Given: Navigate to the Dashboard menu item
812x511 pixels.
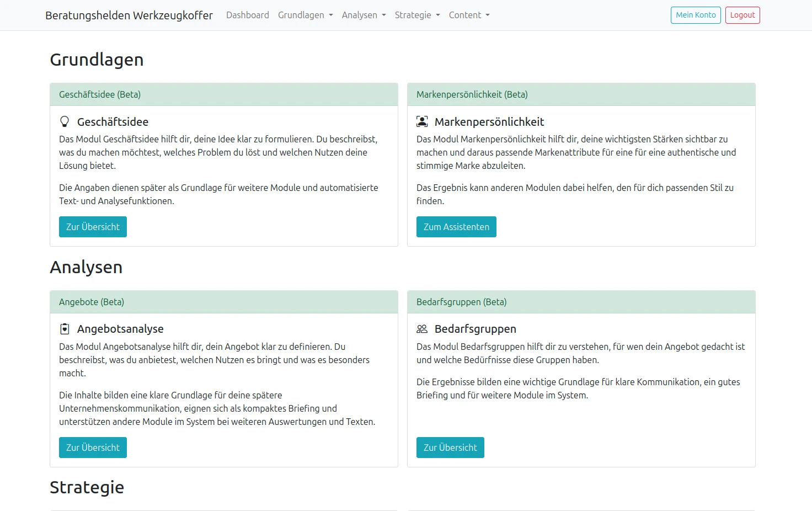Looking at the screenshot, I should coord(247,15).
